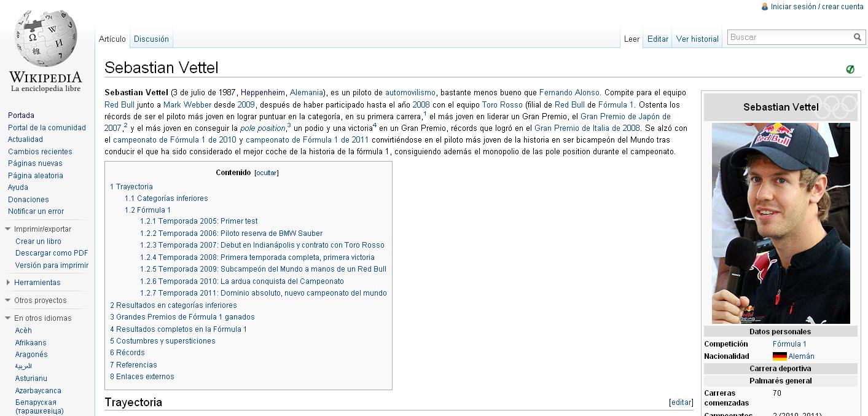The height and width of the screenshot is (416, 868).
Task: Click the search magnifying glass icon
Action: pos(857,37)
